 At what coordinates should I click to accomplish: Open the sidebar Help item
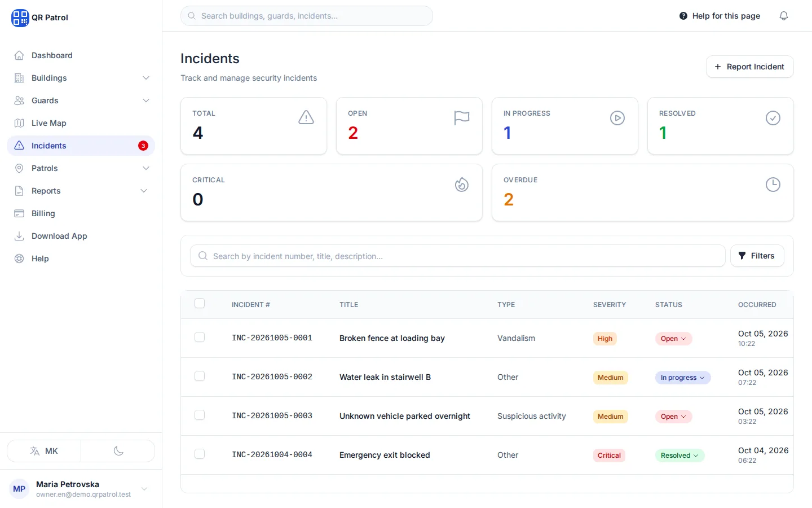coord(81,259)
